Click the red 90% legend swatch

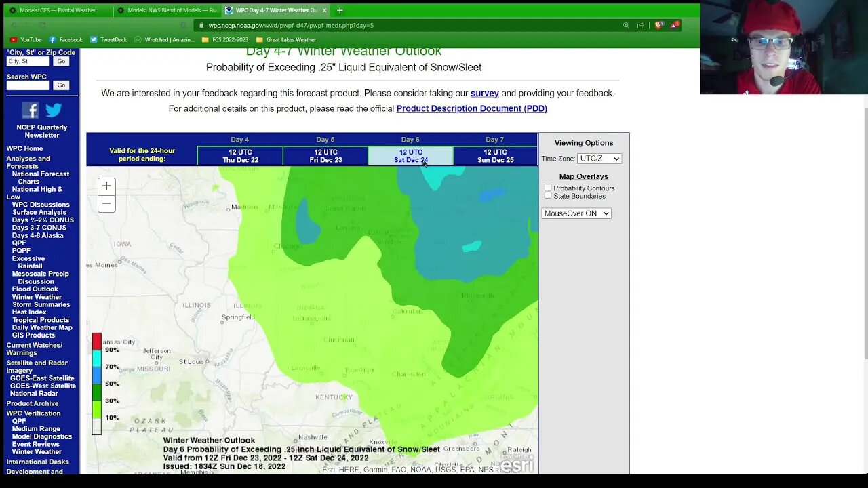point(97,342)
